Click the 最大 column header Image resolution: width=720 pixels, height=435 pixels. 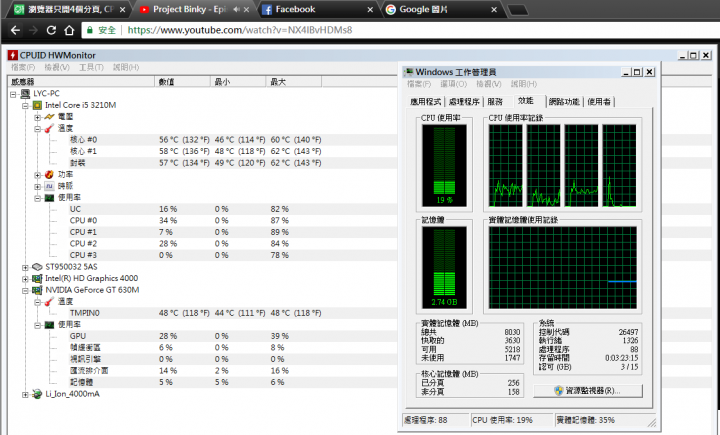293,82
